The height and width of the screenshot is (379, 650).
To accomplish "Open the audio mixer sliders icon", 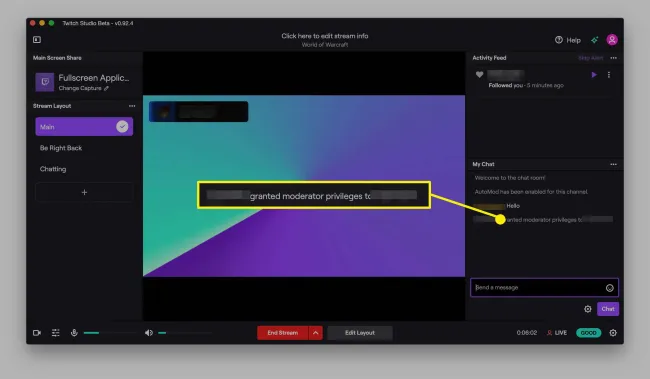I will [x=56, y=333].
